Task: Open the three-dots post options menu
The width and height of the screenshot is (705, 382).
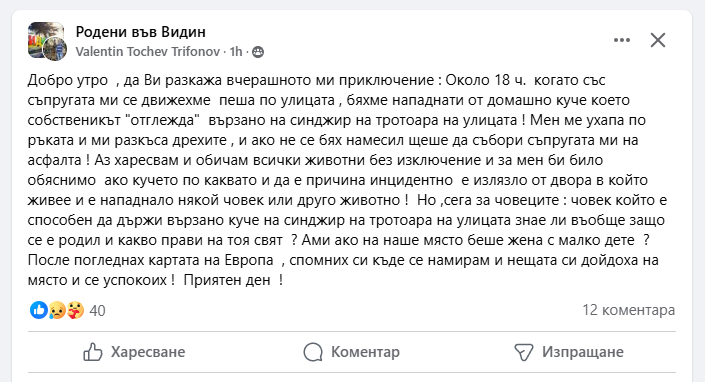Action: (x=622, y=40)
